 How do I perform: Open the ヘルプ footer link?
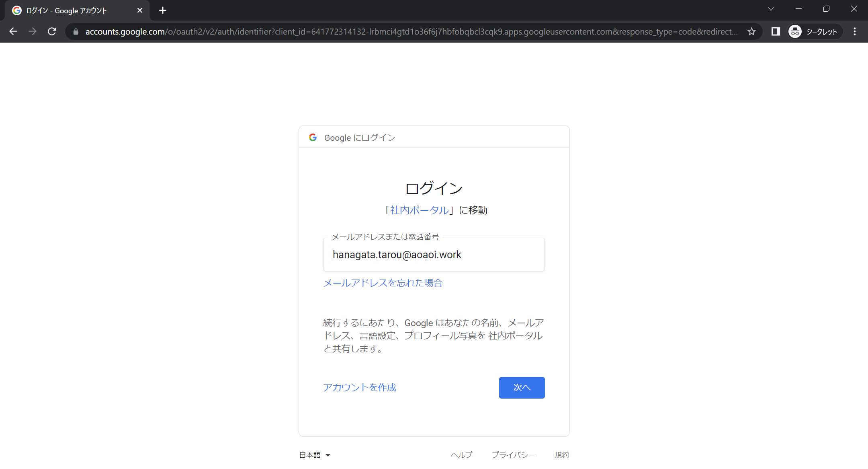461,455
